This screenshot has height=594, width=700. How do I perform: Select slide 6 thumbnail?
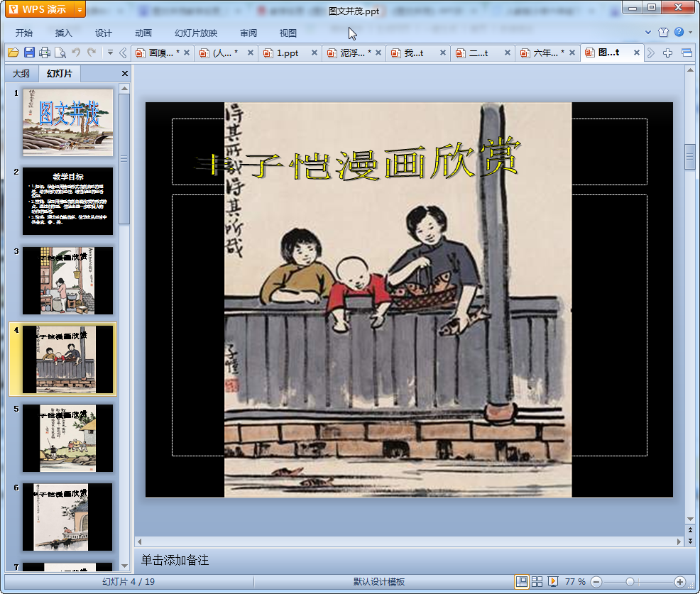tap(68, 517)
